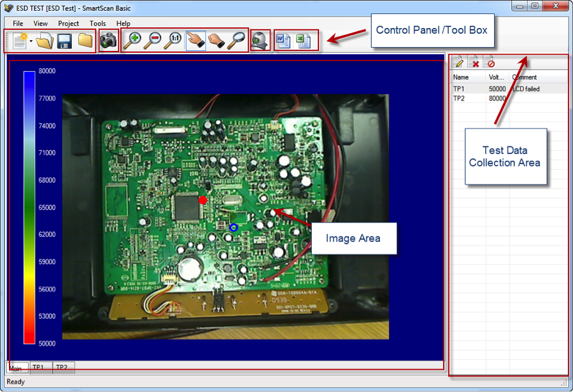Zoom in with the plus magnifier

(132, 42)
